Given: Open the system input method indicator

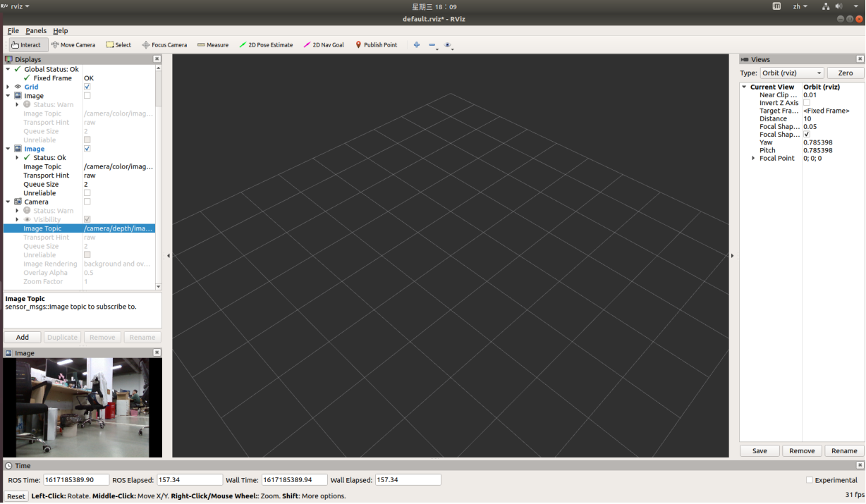Looking at the screenshot, I should click(x=776, y=6).
